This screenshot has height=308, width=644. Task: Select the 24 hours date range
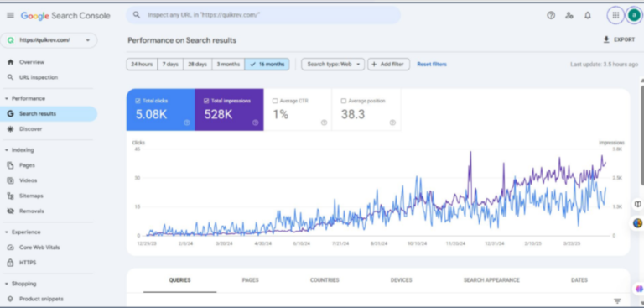pos(142,64)
